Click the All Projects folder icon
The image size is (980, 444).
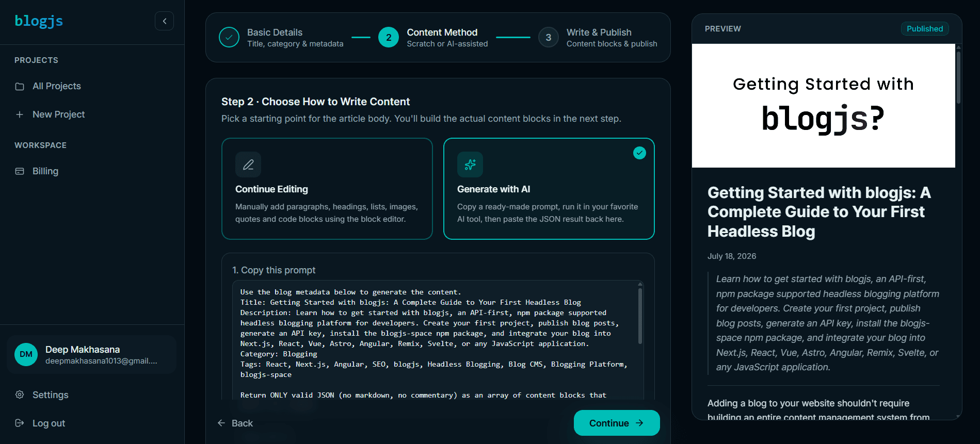click(20, 86)
